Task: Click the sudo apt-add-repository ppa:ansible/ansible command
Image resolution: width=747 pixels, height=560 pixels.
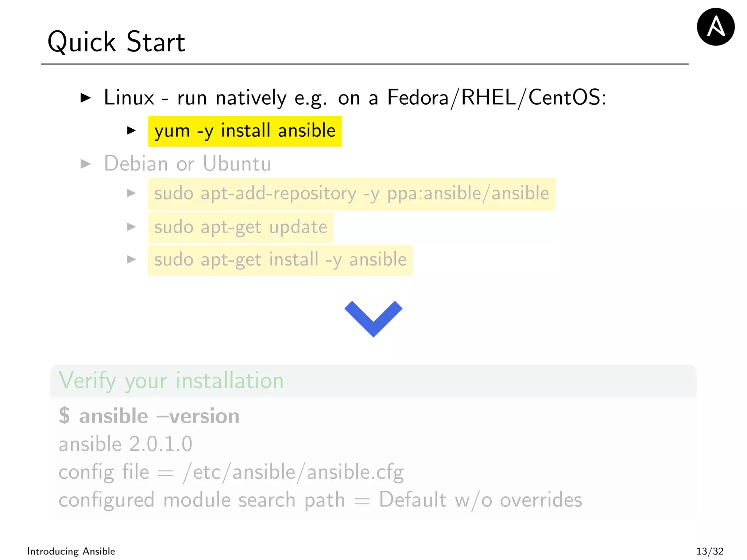Action: [x=352, y=194]
